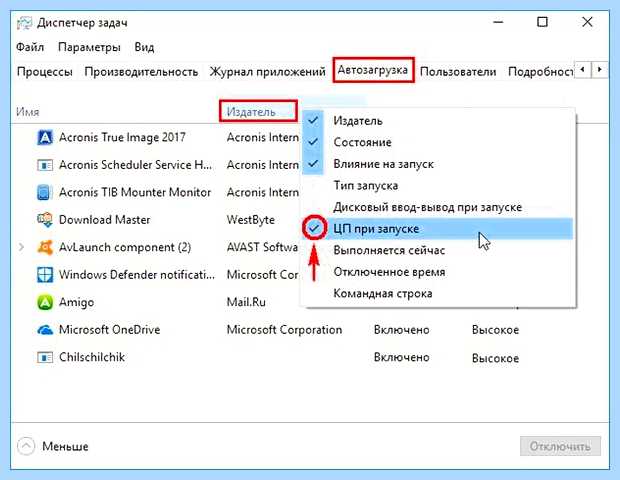
Task: Select the Автозагрузка tab
Action: [x=372, y=70]
